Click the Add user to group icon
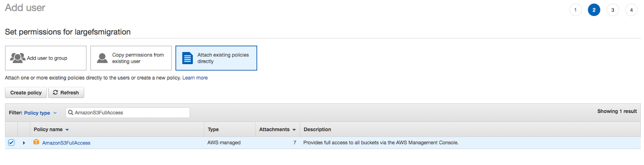Viewport: 644px width, 165px height. pos(18,58)
